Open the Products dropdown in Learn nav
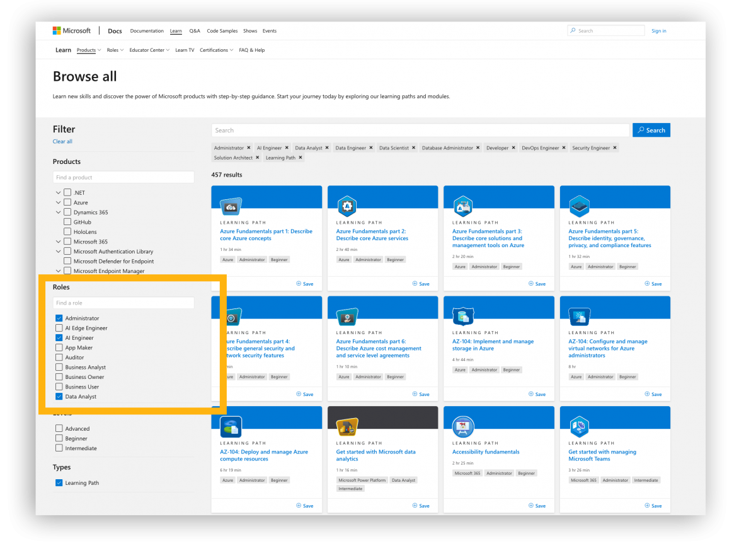The width and height of the screenshot is (756, 553). (x=89, y=50)
